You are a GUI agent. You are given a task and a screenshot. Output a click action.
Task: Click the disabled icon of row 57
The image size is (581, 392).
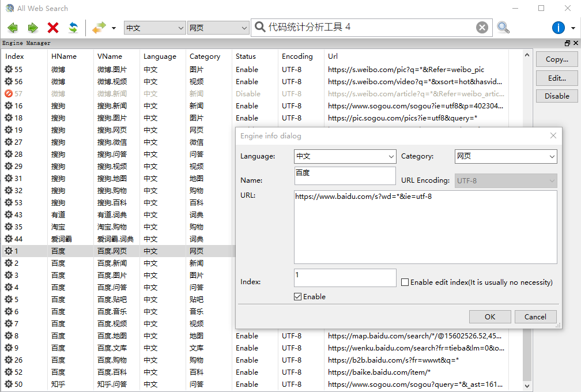[x=9, y=94]
